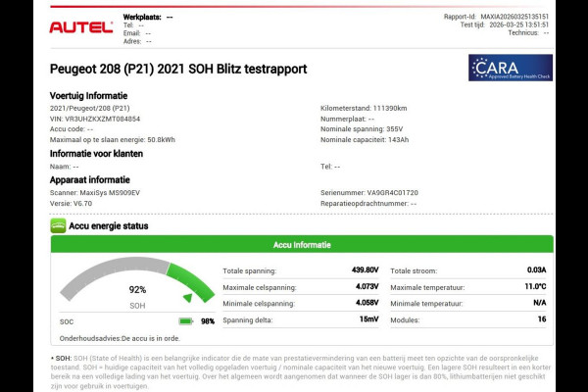Select the green Accu Informatie header bar

pos(302,245)
